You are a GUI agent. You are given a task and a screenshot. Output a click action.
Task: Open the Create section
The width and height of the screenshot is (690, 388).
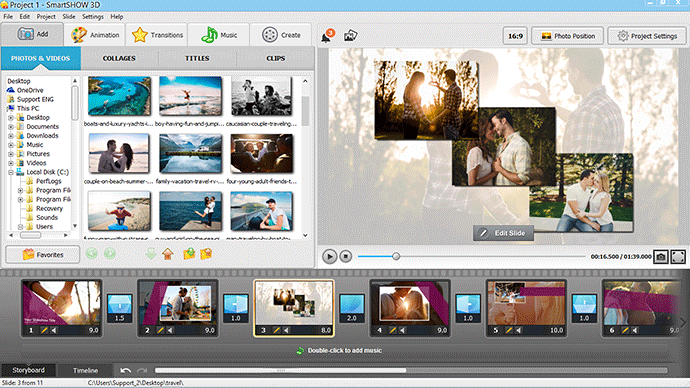(x=281, y=35)
